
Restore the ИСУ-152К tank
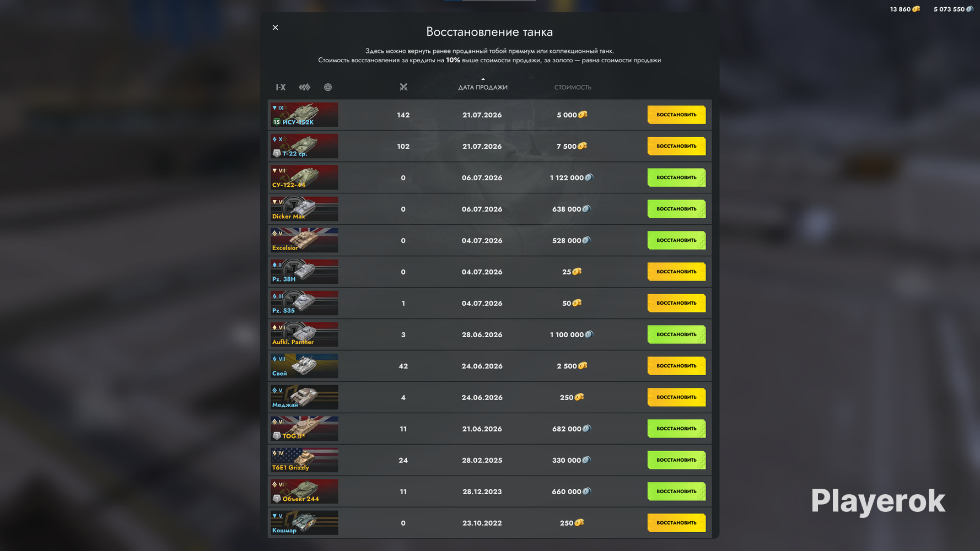point(676,115)
